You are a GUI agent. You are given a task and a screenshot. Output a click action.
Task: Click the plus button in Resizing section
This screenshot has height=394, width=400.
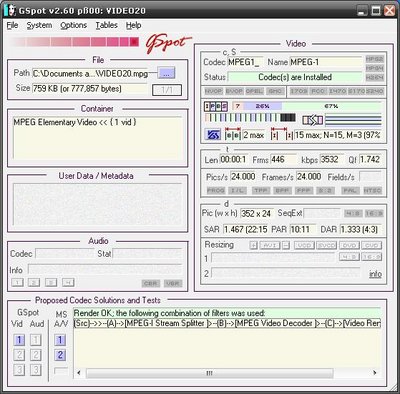tap(254, 246)
